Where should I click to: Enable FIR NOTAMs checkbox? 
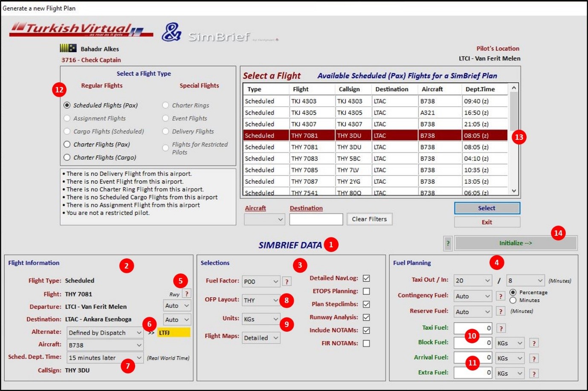366,343
